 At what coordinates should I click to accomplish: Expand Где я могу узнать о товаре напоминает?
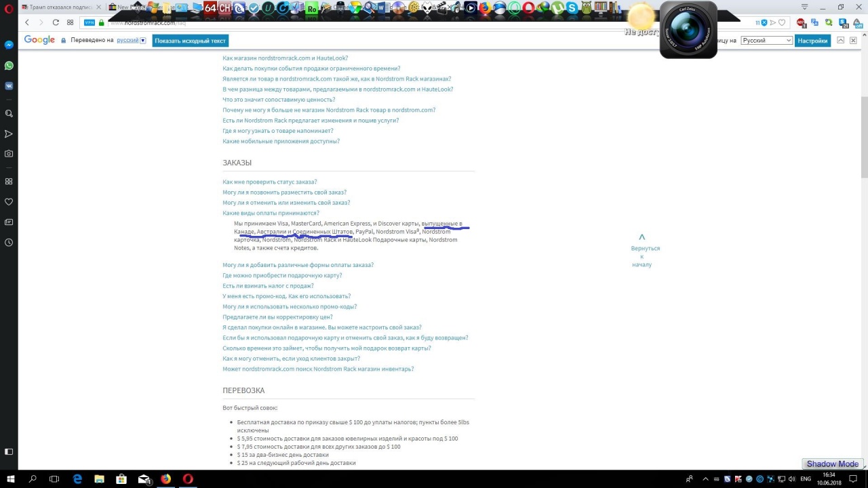click(278, 131)
